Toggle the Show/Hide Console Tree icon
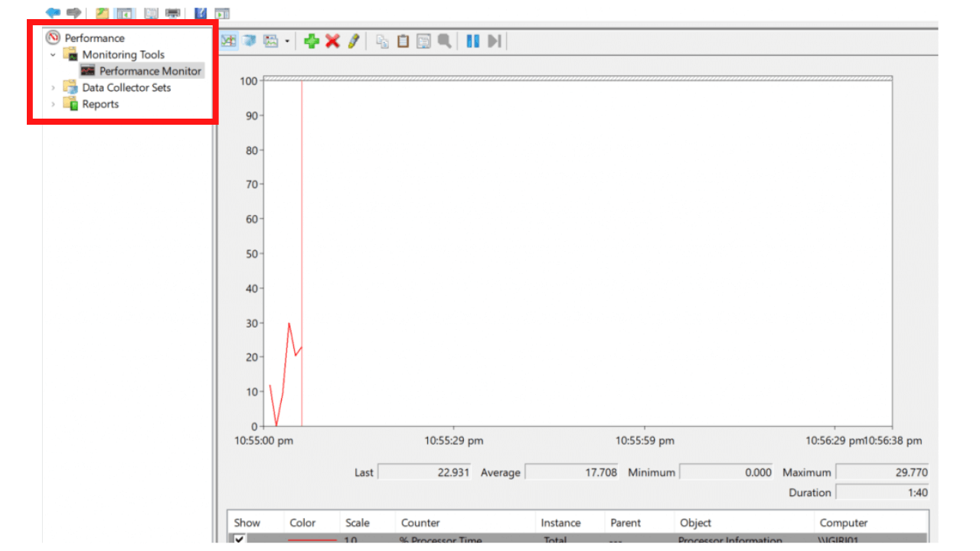Viewport: 980px width, 551px height. (125, 13)
